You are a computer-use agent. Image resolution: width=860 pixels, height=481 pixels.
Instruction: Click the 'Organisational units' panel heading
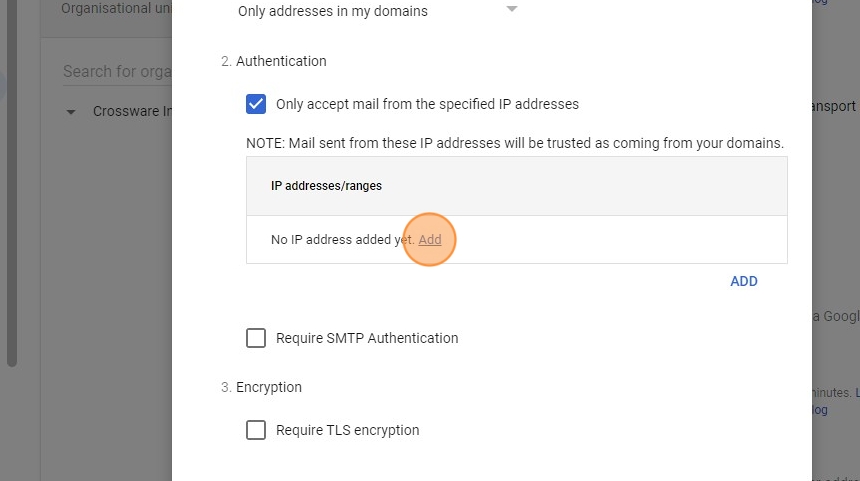pos(112,9)
